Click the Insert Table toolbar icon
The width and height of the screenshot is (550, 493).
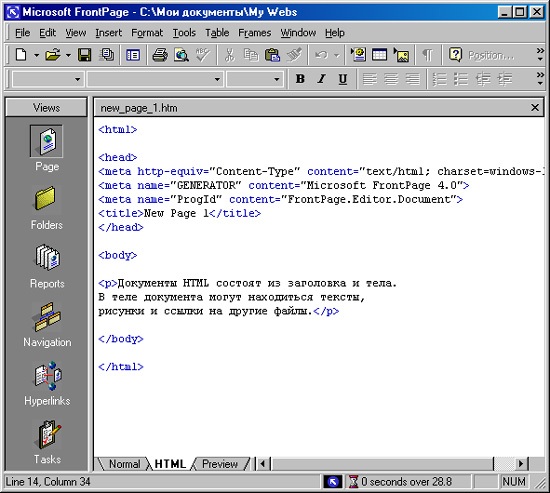click(380, 55)
